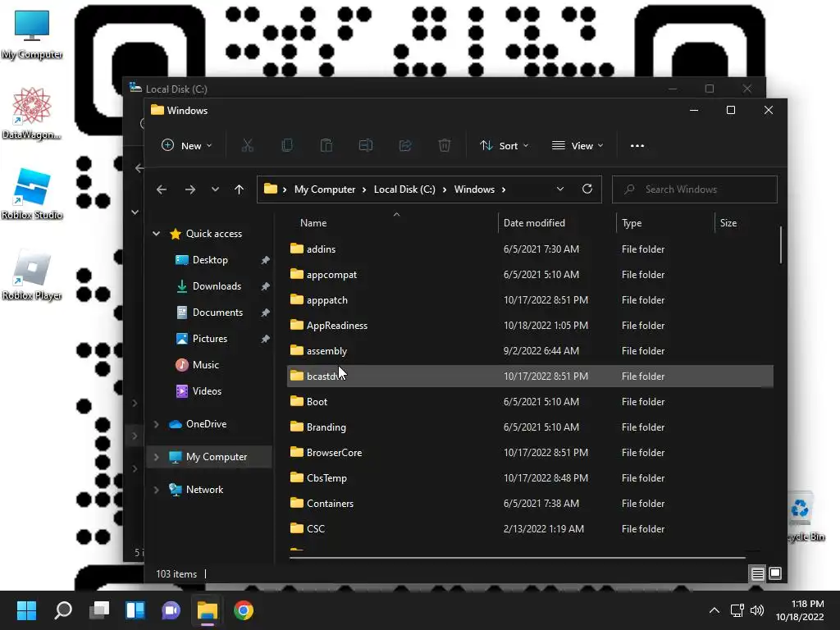The height and width of the screenshot is (630, 840).
Task: Expand the OneDrive tree node
Action: pyautogui.click(x=157, y=424)
